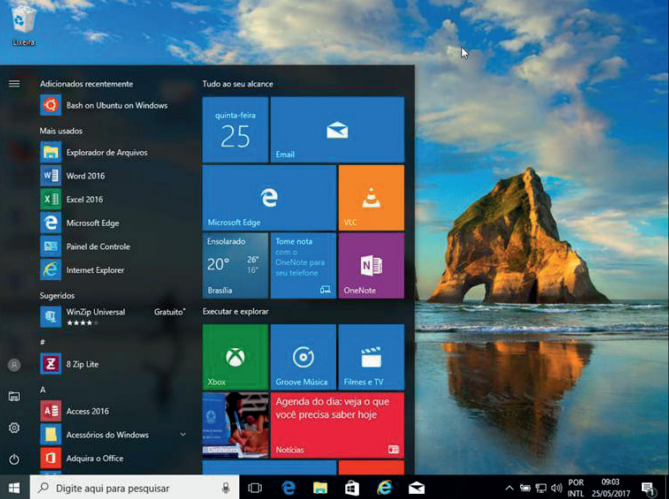Open the Email tile

(336, 129)
